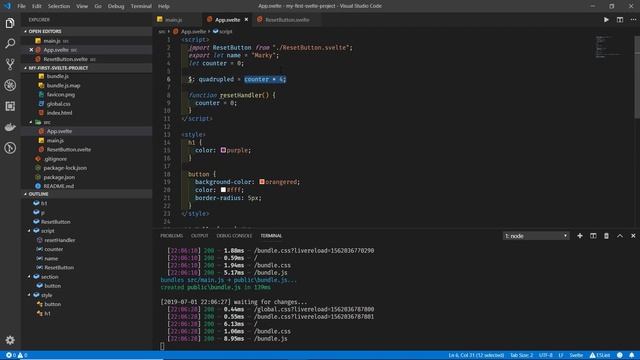This screenshot has height=360, width=640.
Task: Close App.svelte in Open Editors list
Action: tap(31, 50)
